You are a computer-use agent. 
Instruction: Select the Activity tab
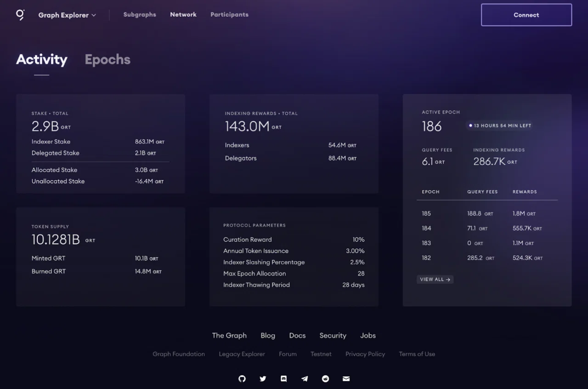[42, 60]
